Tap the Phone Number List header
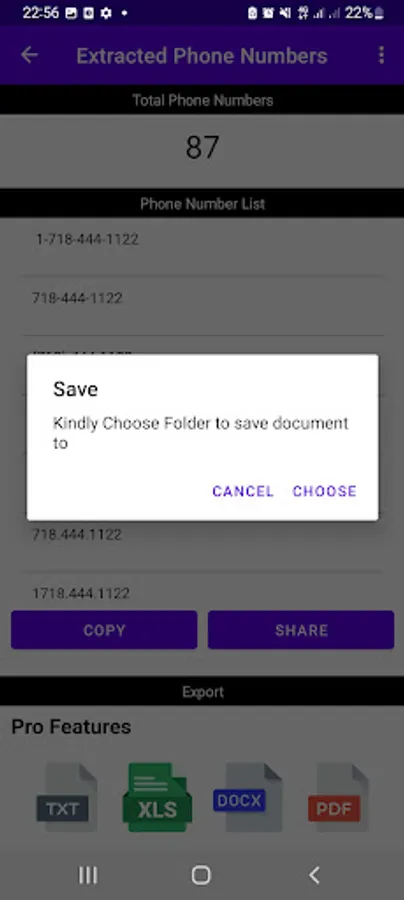The height and width of the screenshot is (900, 404). click(202, 203)
